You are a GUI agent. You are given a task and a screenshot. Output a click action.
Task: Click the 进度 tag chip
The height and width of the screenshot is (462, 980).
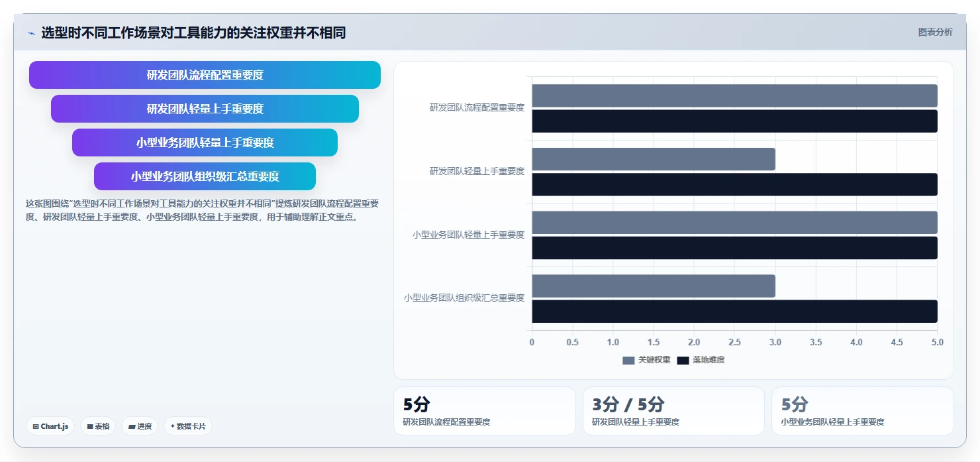[x=140, y=426]
